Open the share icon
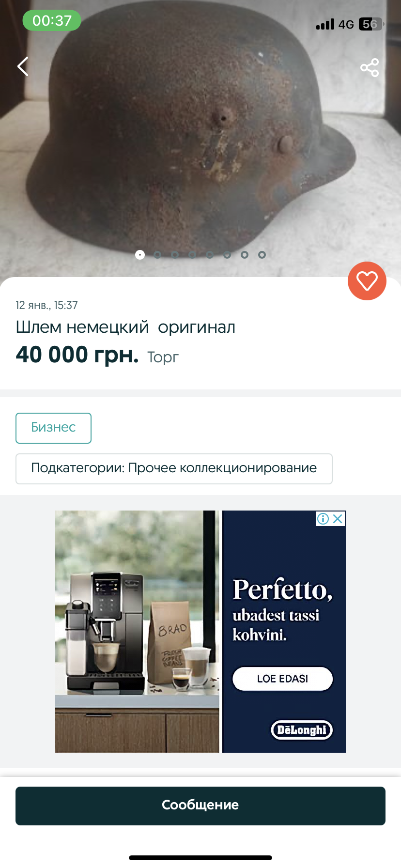401x868 pixels. tap(370, 67)
